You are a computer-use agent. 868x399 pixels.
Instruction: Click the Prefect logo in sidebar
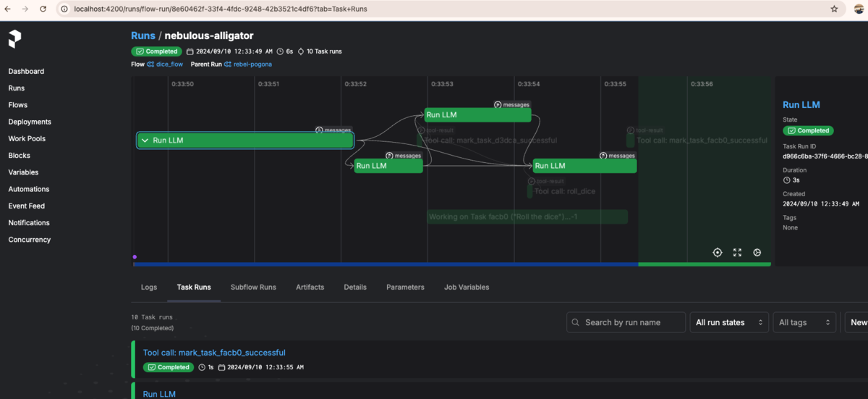14,39
